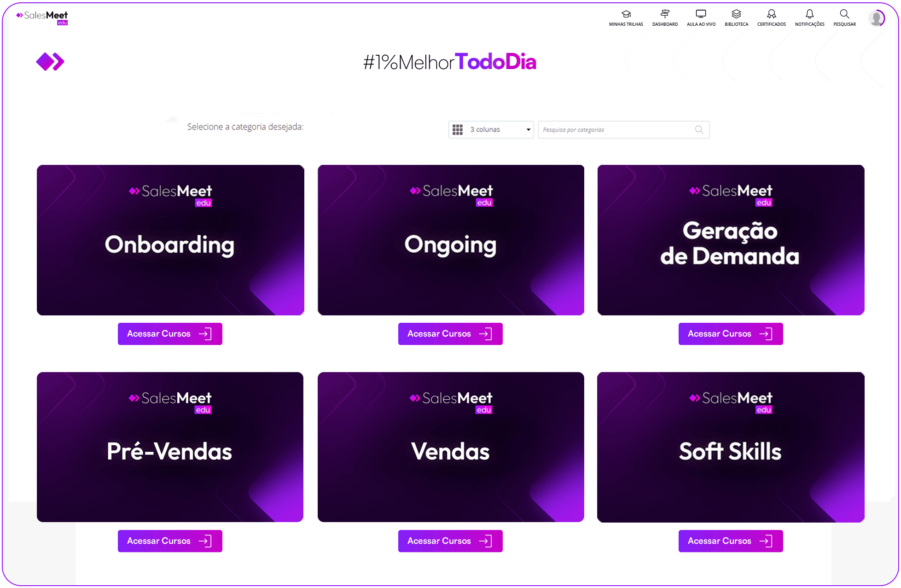This screenshot has height=588, width=901.
Task: Click Acessar Cursos under Onboarding
Action: [x=170, y=334]
